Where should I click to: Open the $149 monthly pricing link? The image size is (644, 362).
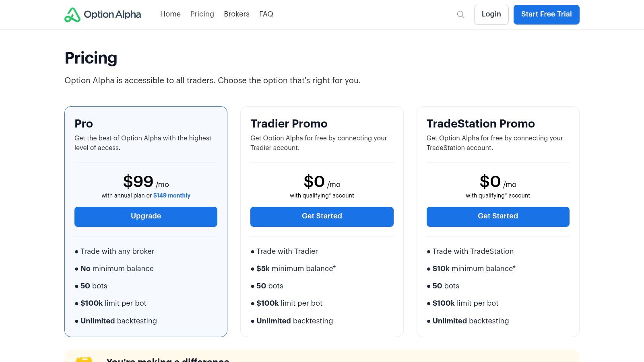pos(172,195)
